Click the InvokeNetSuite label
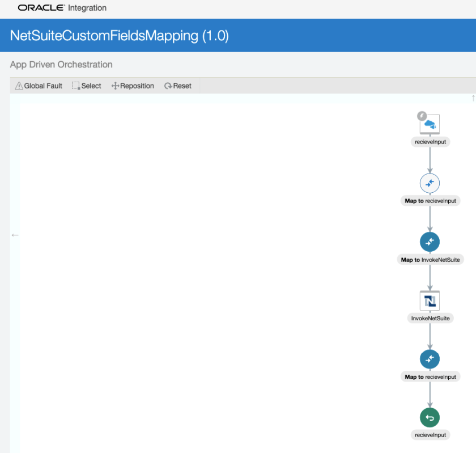This screenshot has height=453, width=476. coord(430,318)
